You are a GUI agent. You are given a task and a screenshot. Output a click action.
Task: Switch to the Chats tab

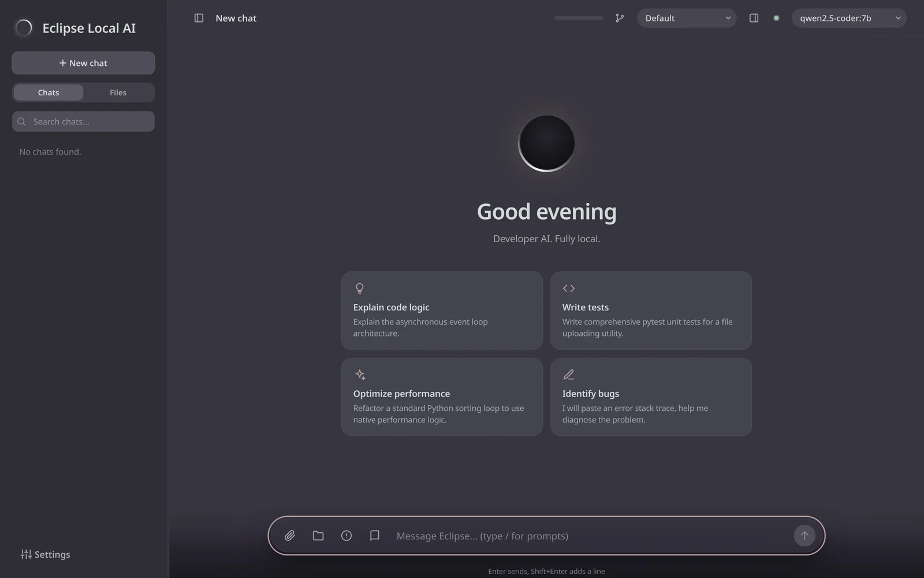point(49,92)
